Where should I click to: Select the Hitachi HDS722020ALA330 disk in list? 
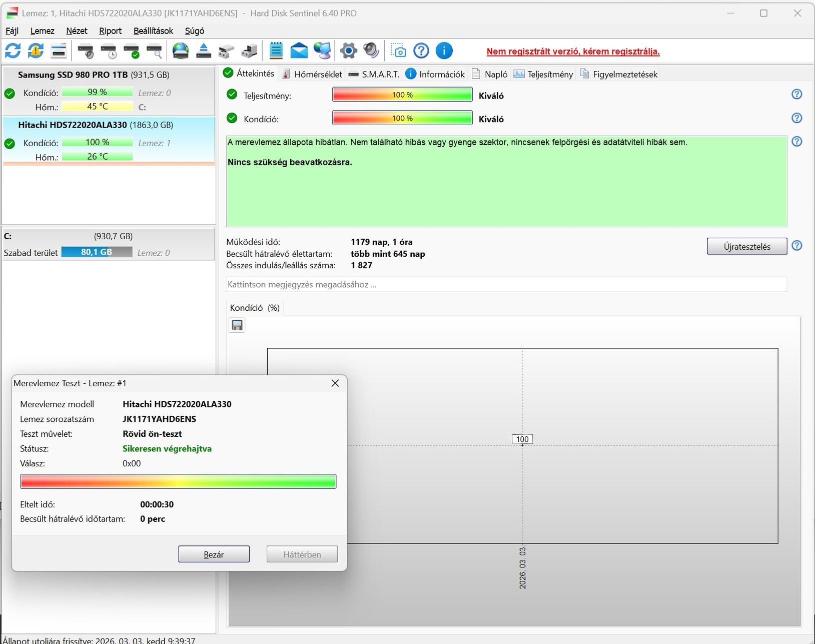pos(109,141)
